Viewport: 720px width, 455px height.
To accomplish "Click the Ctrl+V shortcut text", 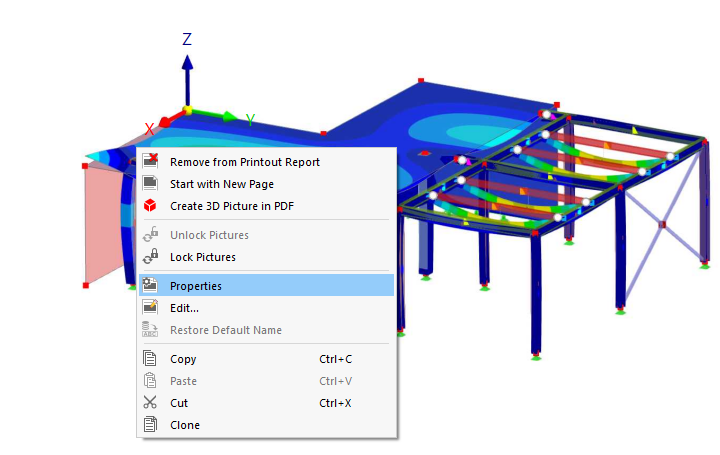I will [336, 381].
